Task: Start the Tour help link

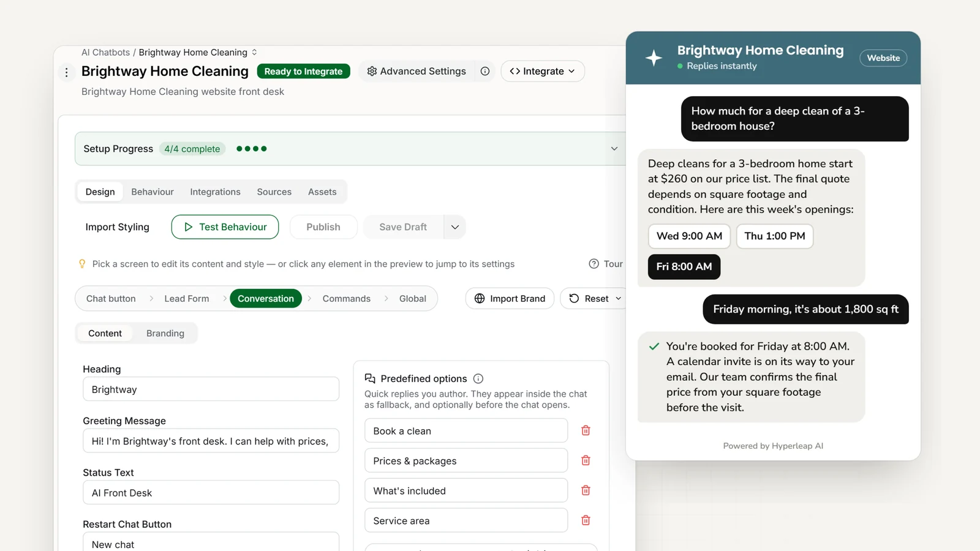Action: 606,264
